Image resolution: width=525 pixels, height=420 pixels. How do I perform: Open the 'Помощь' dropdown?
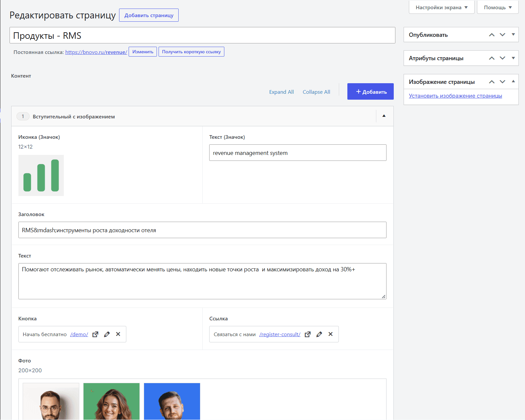(x=498, y=7)
